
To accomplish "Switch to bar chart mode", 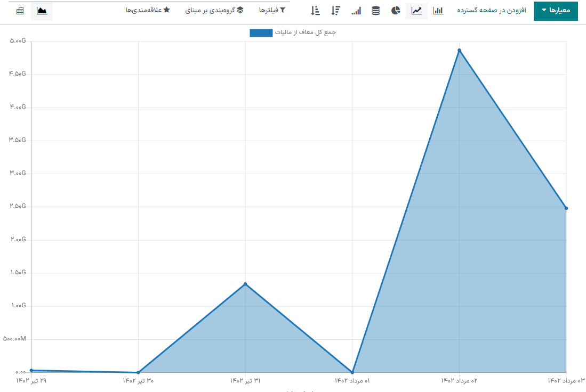I will 438,11.
